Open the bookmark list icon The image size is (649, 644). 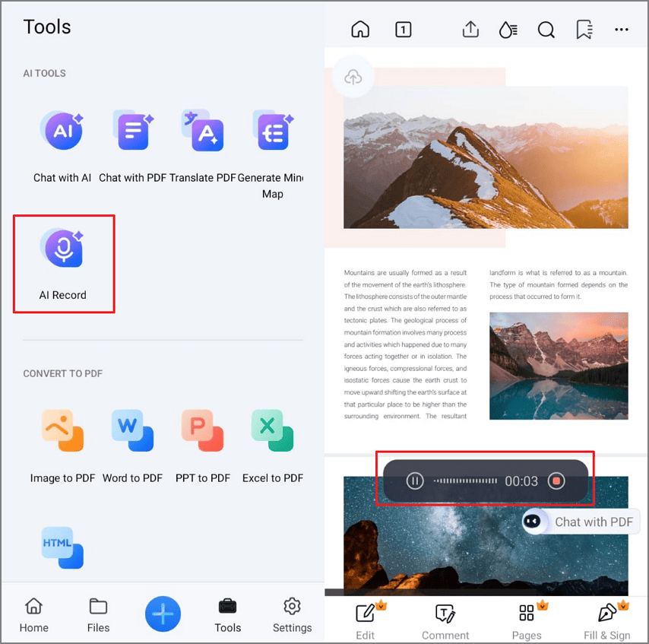coord(584,30)
